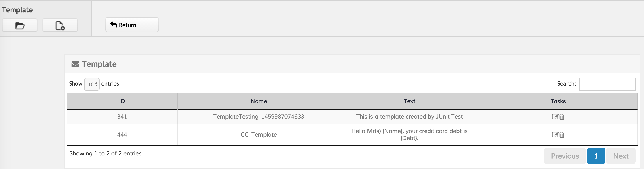Sort the table by ID column

pos(122,101)
